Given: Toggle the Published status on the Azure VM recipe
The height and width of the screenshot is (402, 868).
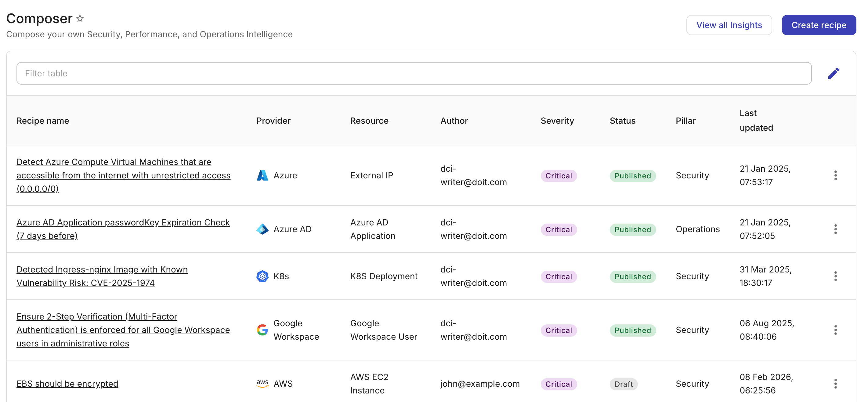Looking at the screenshot, I should click(x=632, y=176).
